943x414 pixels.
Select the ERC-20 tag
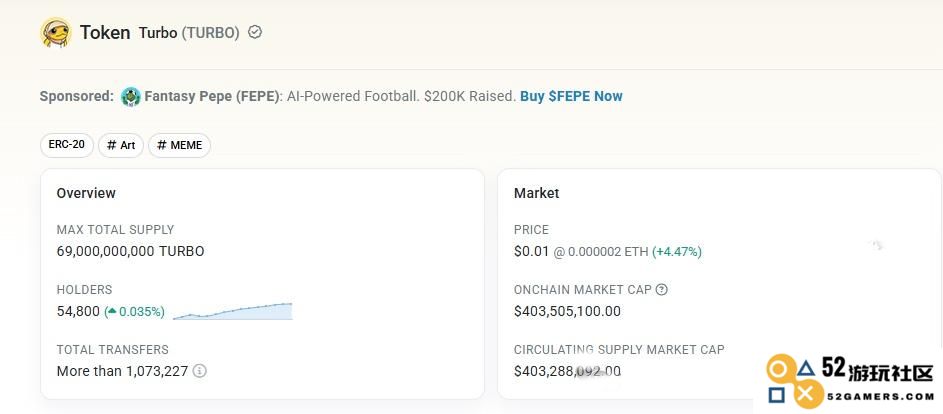(x=67, y=145)
